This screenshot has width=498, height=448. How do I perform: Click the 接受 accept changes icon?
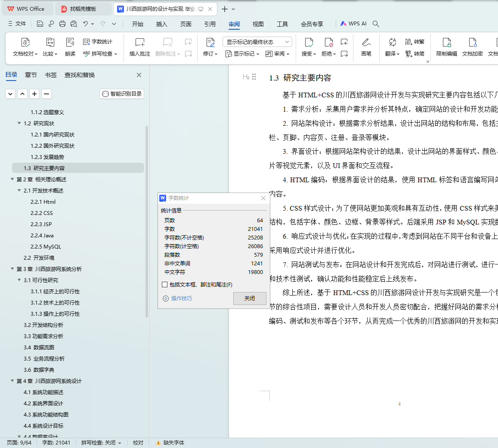click(x=308, y=42)
